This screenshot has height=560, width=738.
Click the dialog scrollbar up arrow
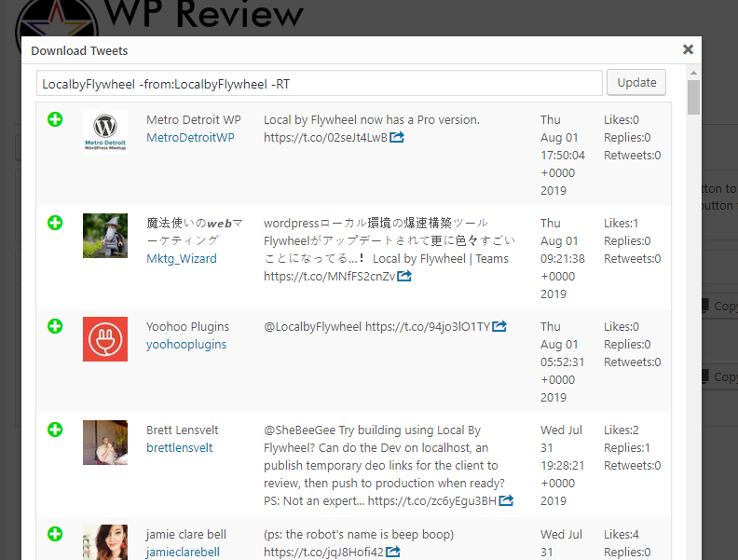(x=693, y=73)
